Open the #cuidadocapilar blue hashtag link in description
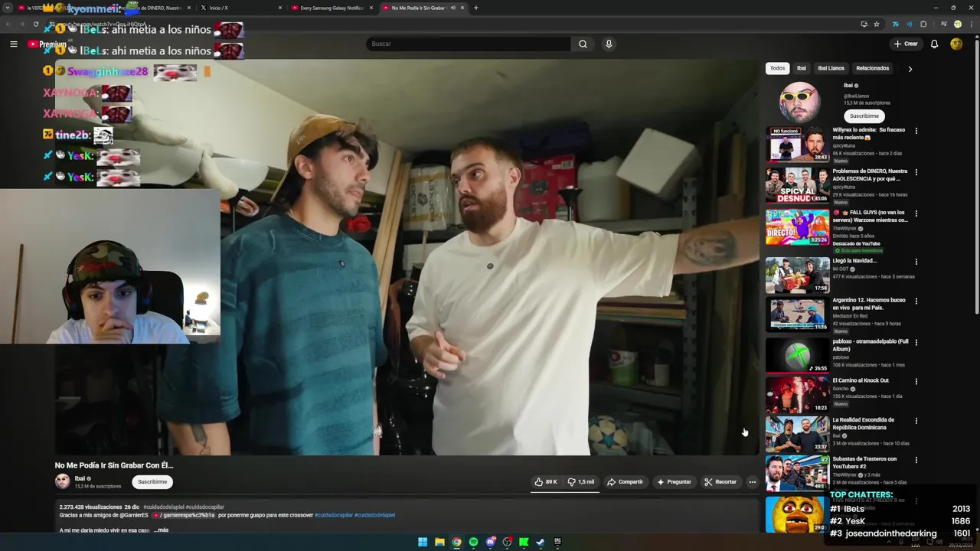The height and width of the screenshot is (551, 980). [334, 515]
